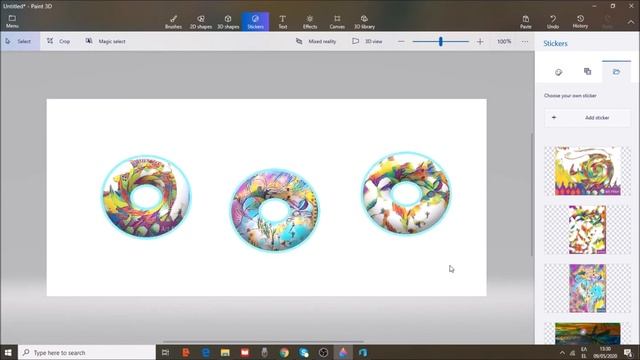Zoom in with the plus button
The image size is (640, 360).
tap(480, 41)
